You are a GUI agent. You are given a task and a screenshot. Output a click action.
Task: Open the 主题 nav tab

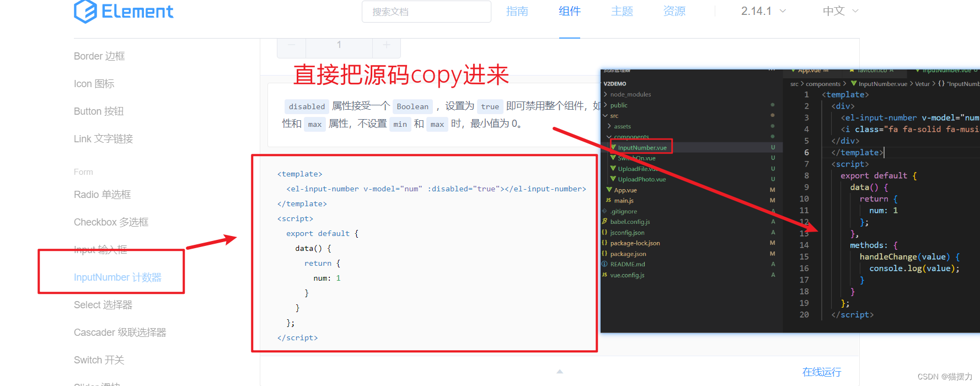(x=622, y=11)
